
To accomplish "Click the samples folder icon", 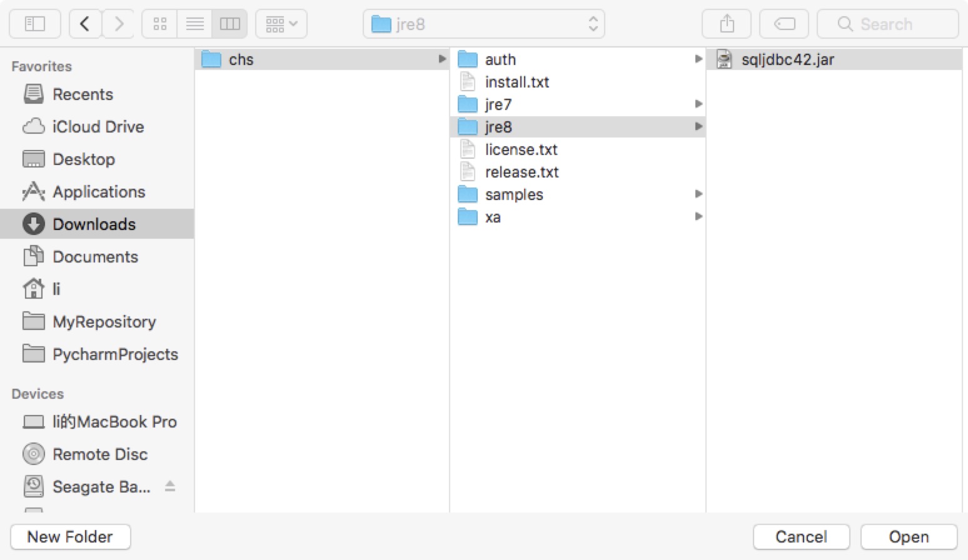I will pyautogui.click(x=468, y=194).
